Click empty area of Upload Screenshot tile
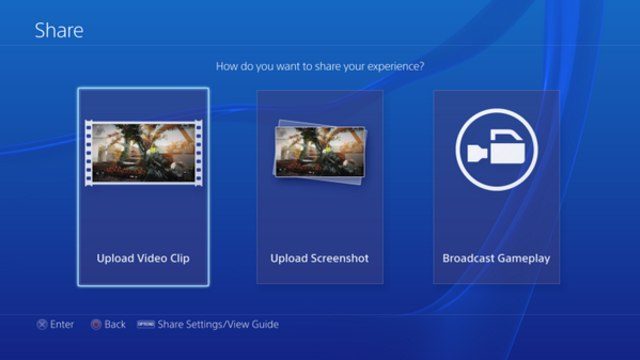The image size is (640, 360). point(320,218)
